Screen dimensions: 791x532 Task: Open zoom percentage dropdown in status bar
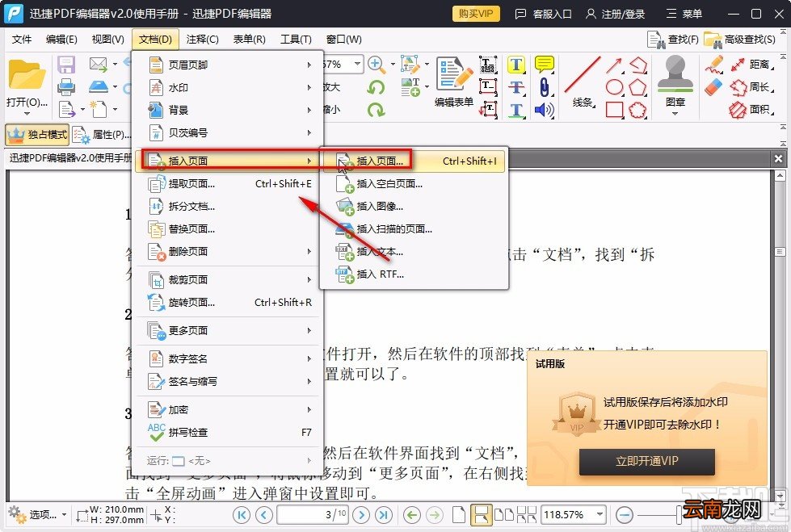pyautogui.click(x=600, y=514)
